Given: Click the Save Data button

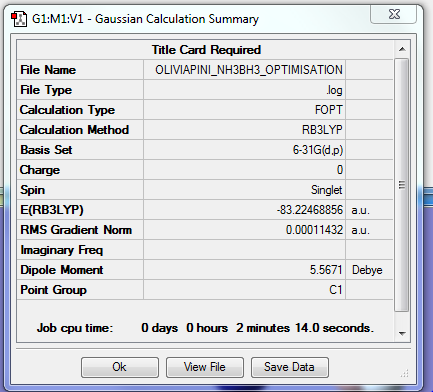Looking at the screenshot, I should tap(289, 367).
